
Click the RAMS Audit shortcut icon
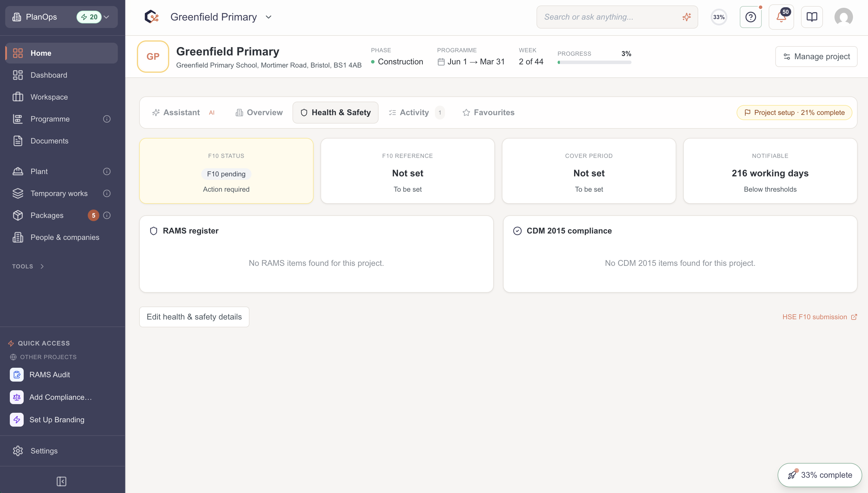pos(16,374)
